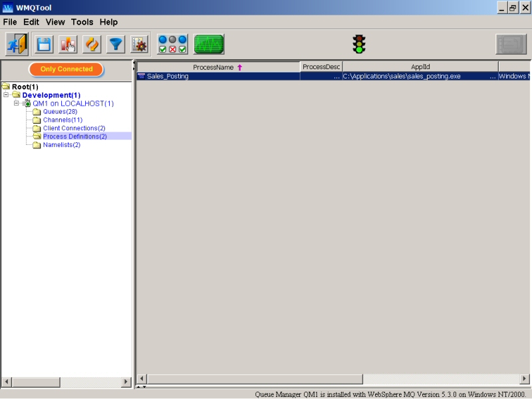This screenshot has width=532, height=399.
Task: Select Namelists(2) tree item
Action: pos(61,145)
